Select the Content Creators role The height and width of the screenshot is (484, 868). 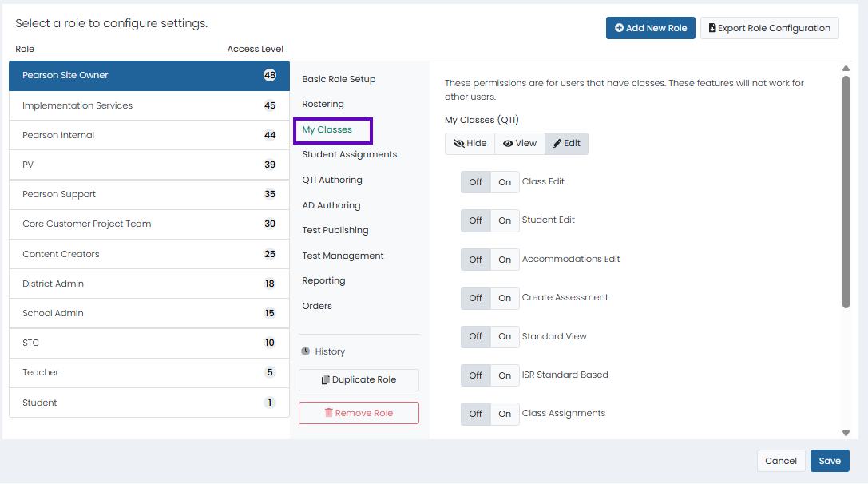coord(149,254)
